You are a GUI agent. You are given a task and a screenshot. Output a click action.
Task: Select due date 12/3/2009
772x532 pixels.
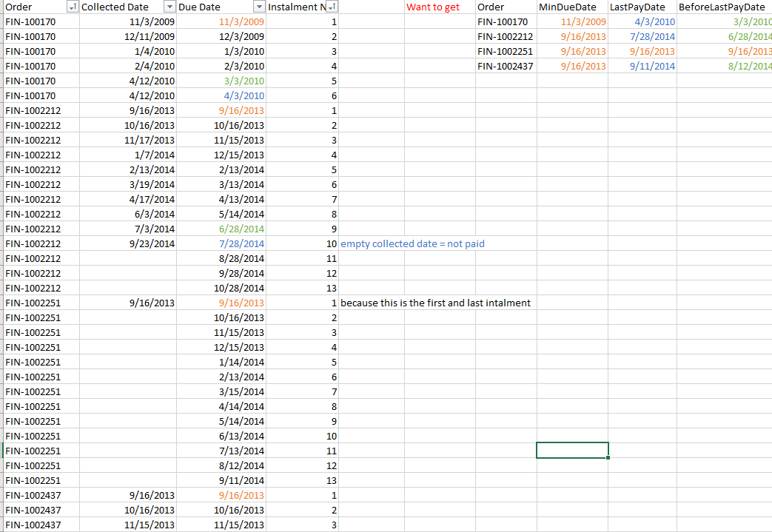[221, 36]
